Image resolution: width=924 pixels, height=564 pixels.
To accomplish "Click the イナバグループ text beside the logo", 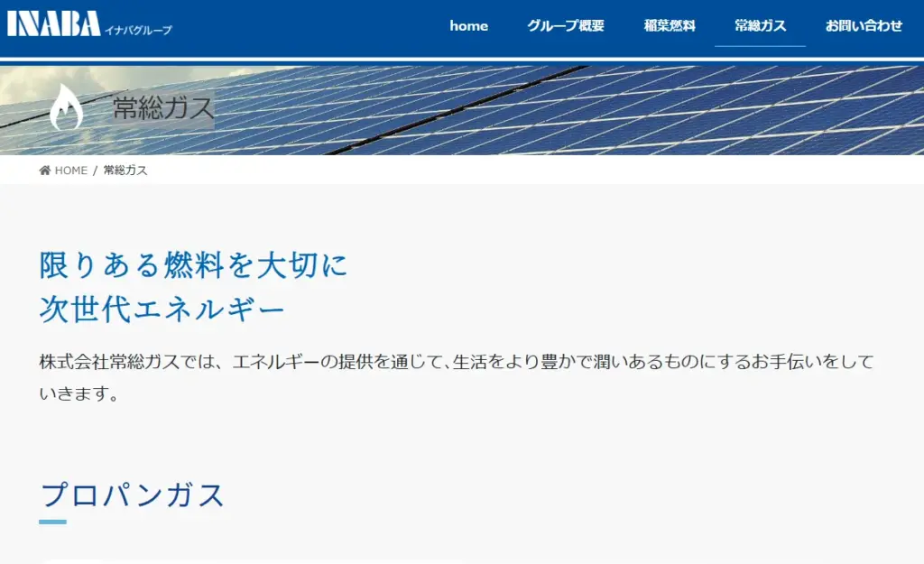I will pos(138,31).
